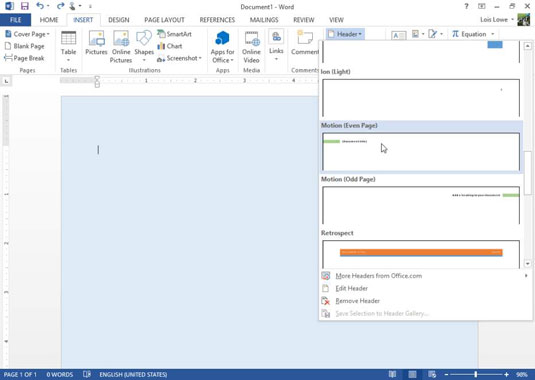Open Ribbon Display Options icon
The height and width of the screenshot is (380, 535).
481,6
